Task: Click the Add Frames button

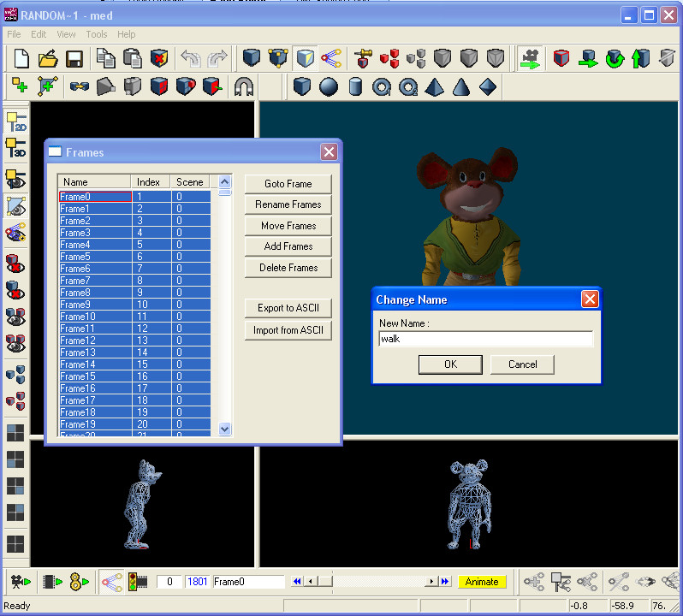Action: coord(288,246)
